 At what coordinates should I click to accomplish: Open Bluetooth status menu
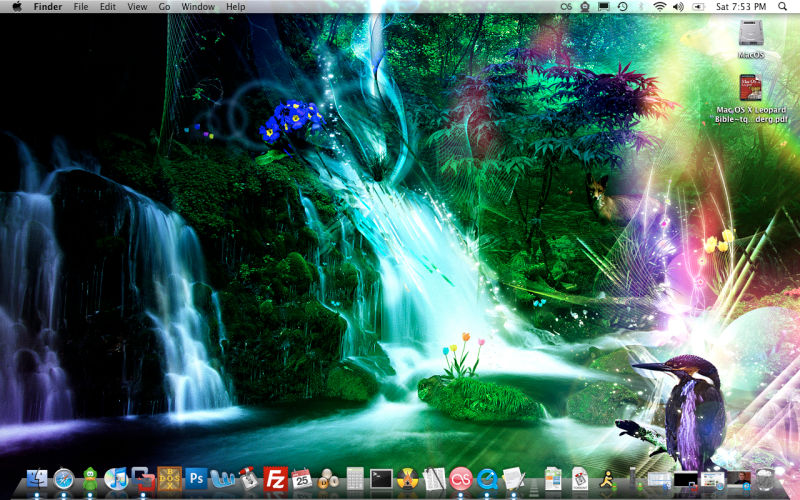[x=641, y=7]
